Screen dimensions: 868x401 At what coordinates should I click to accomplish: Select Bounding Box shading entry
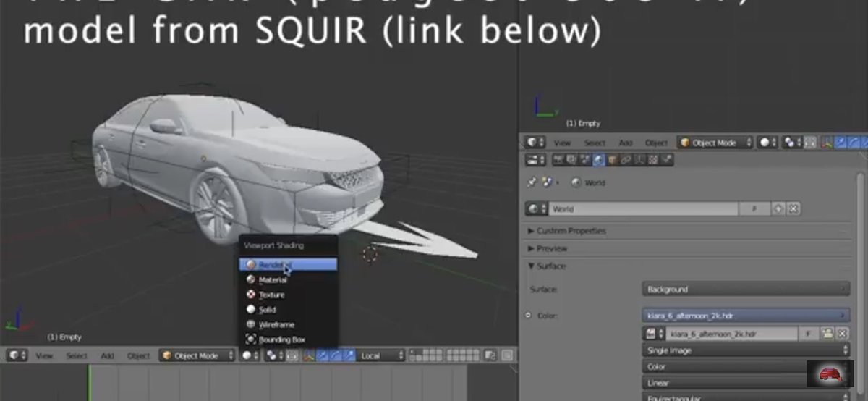288,339
